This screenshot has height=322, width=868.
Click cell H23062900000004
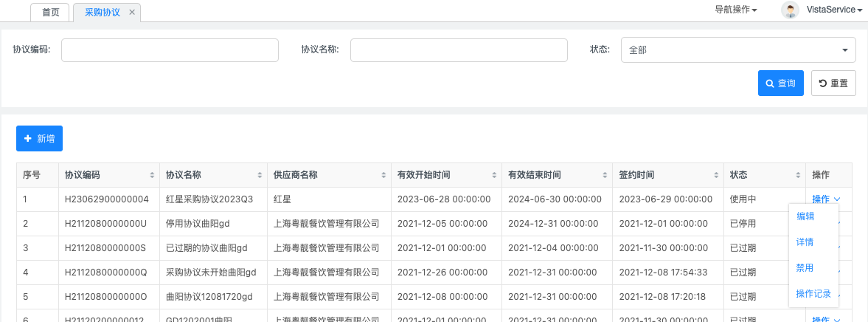(109, 199)
